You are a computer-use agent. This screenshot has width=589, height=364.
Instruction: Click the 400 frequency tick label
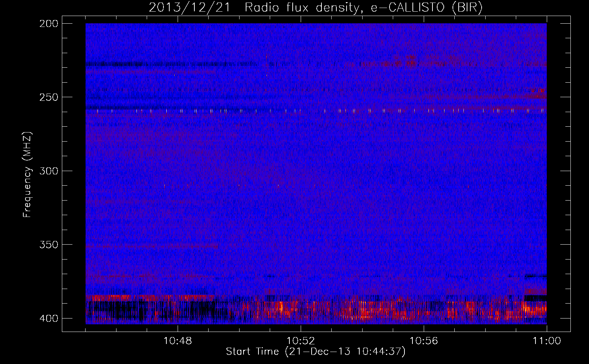[49, 318]
